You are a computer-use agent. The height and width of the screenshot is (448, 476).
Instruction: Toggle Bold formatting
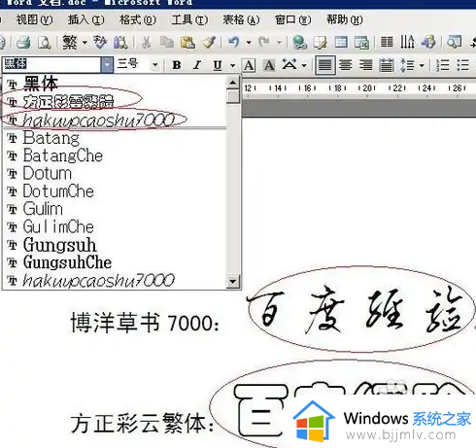[177, 65]
